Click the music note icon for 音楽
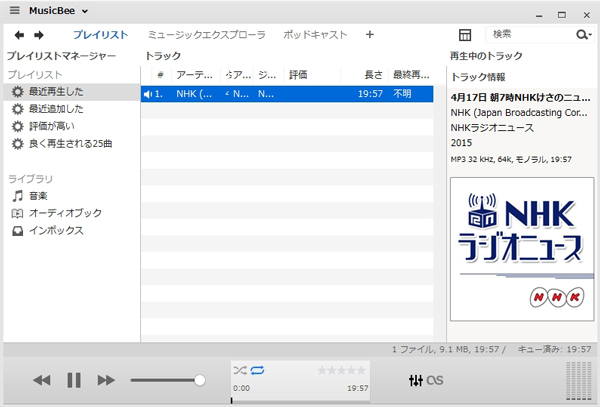600x407 pixels. tap(17, 196)
